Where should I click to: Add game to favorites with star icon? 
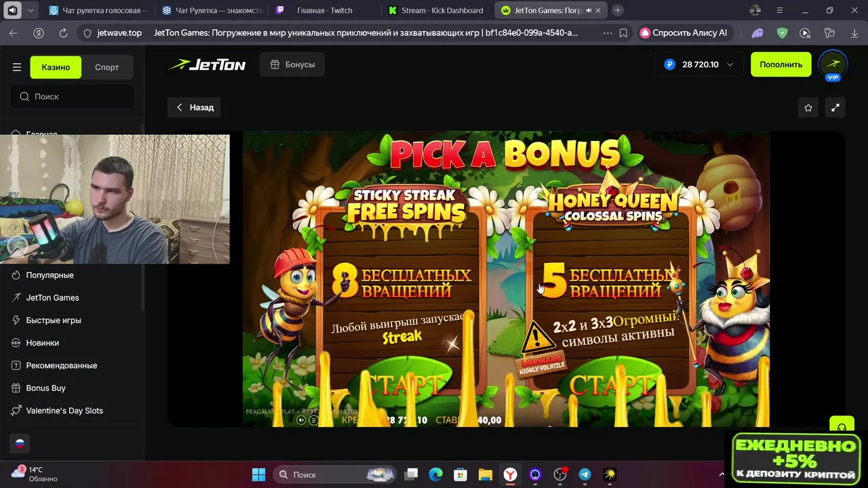pos(808,107)
